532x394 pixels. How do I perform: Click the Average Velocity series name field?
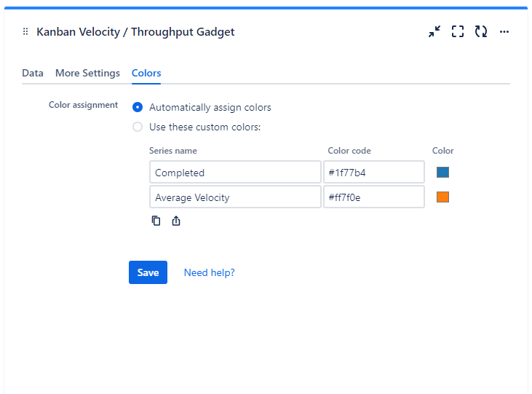tap(235, 197)
